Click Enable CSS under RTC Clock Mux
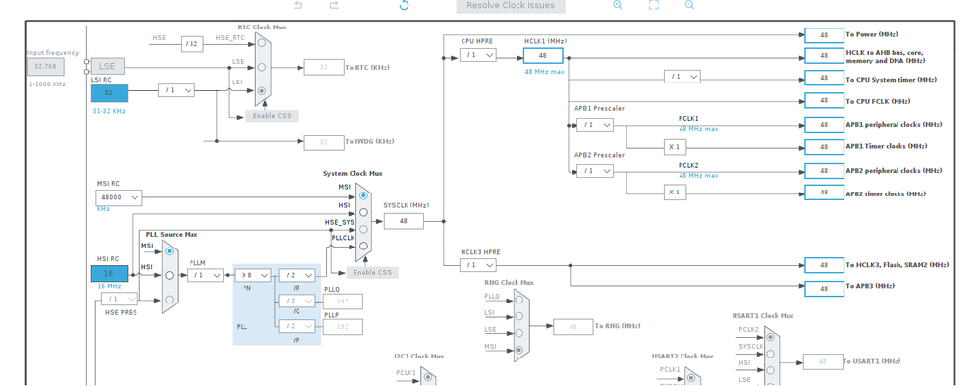 [272, 116]
